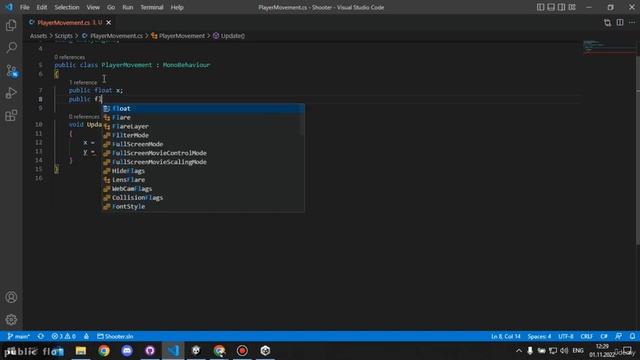Select the FilterMode suggestion
The height and width of the screenshot is (360, 640).
203,135
